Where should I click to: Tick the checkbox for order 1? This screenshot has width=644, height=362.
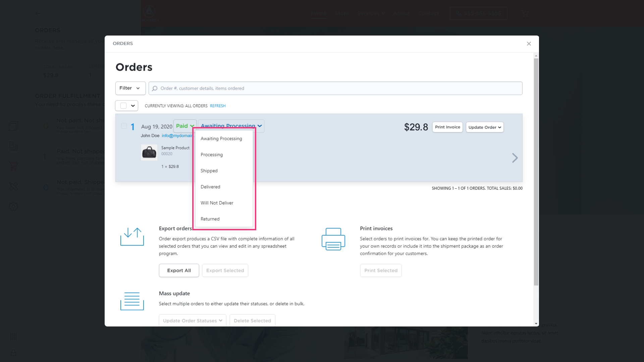click(124, 126)
